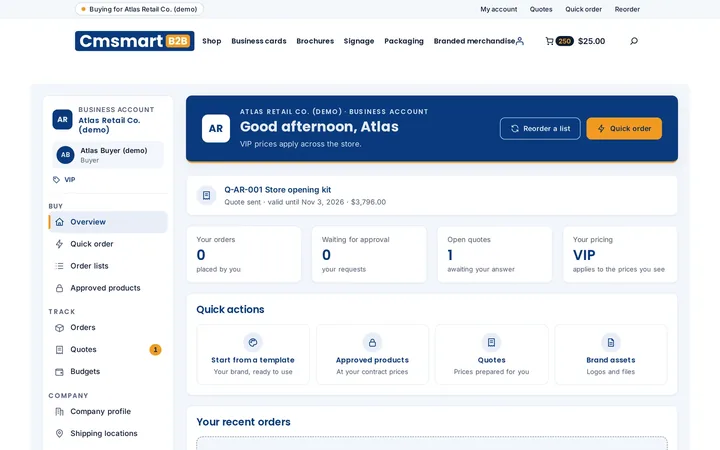
Task: Open Quotes link in top bar
Action: click(x=541, y=9)
